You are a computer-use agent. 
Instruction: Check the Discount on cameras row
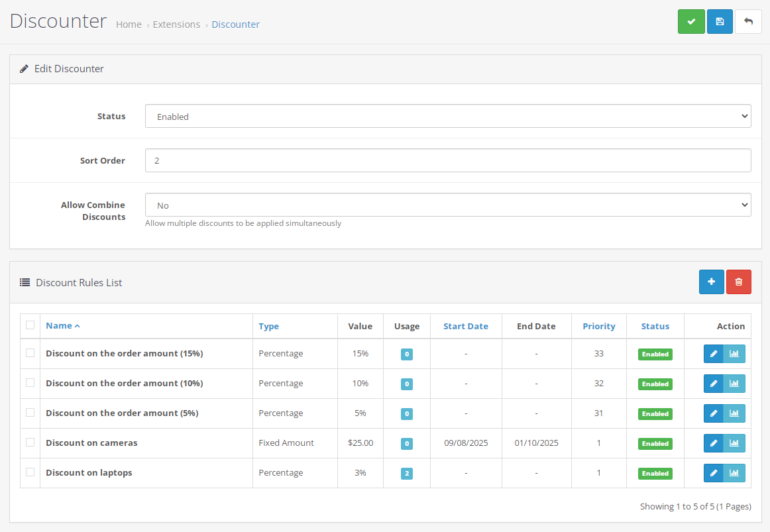[x=30, y=442]
